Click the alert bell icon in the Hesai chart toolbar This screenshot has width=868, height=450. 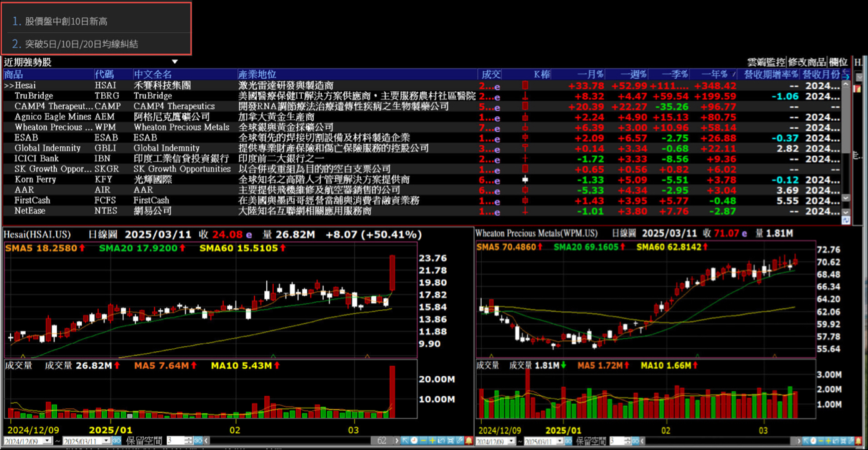click(469, 441)
